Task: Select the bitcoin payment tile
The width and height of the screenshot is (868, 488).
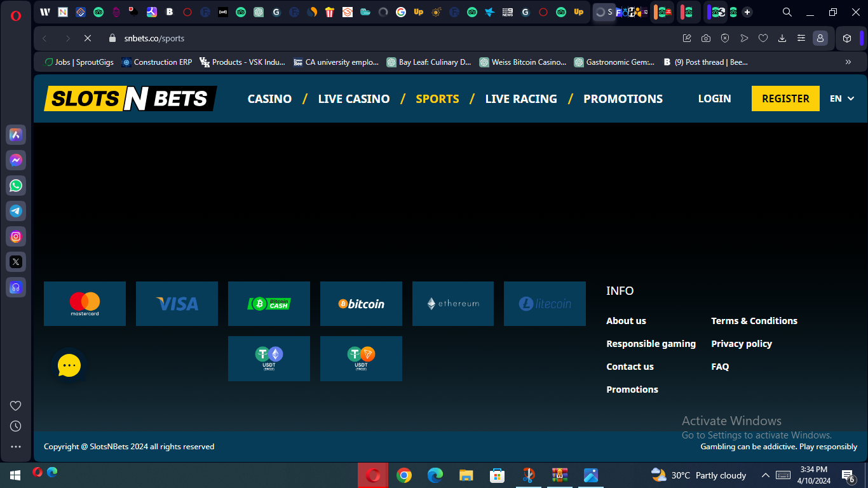Action: click(x=361, y=304)
